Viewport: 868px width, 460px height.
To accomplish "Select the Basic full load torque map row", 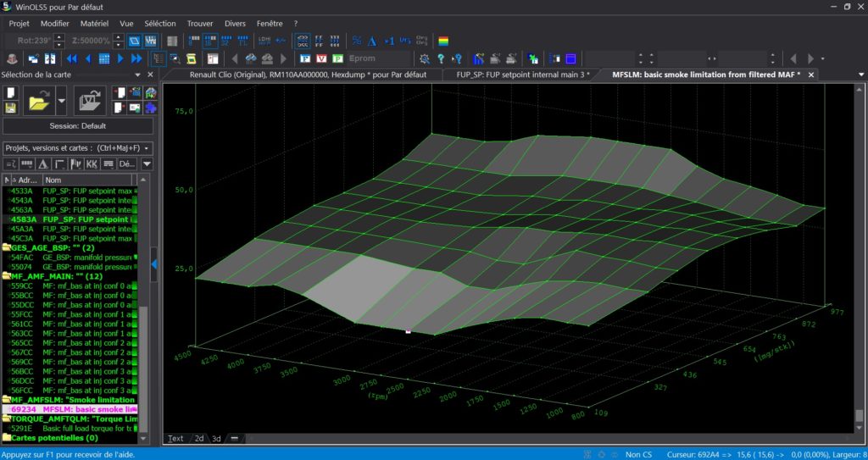I will point(70,428).
